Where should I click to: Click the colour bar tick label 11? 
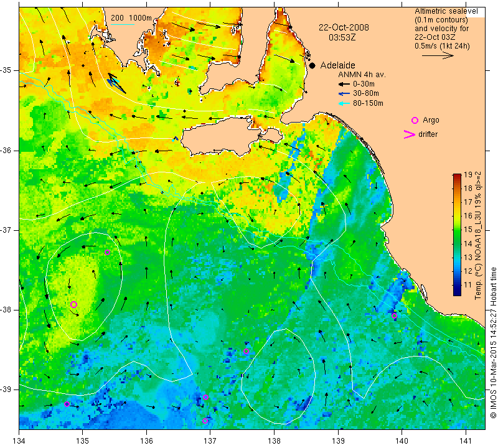tap(468, 285)
